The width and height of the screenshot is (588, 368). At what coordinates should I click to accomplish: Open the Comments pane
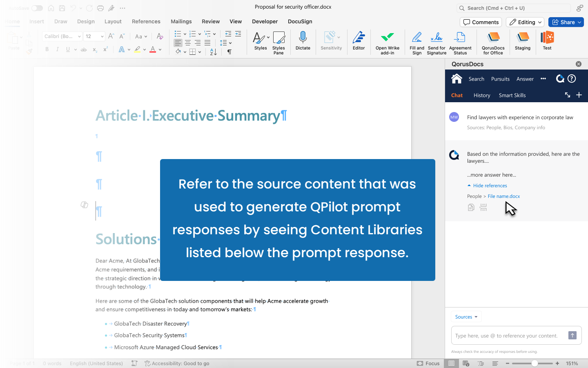coord(481,22)
